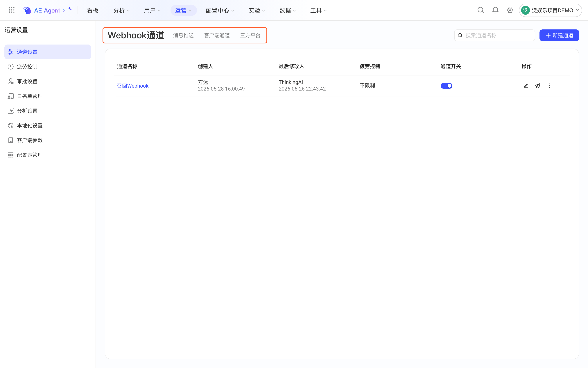Go to the 看板 menu item
This screenshot has height=368, width=588.
(x=93, y=10)
